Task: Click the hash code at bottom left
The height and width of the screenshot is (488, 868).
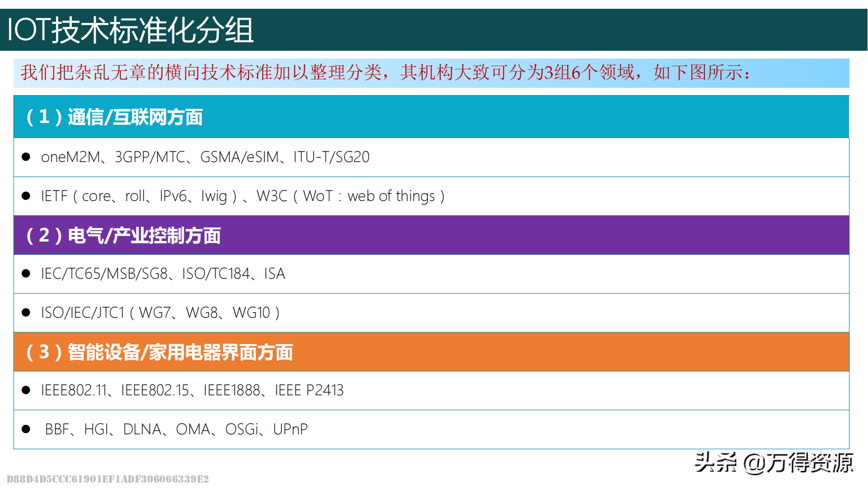Action: coord(108,479)
